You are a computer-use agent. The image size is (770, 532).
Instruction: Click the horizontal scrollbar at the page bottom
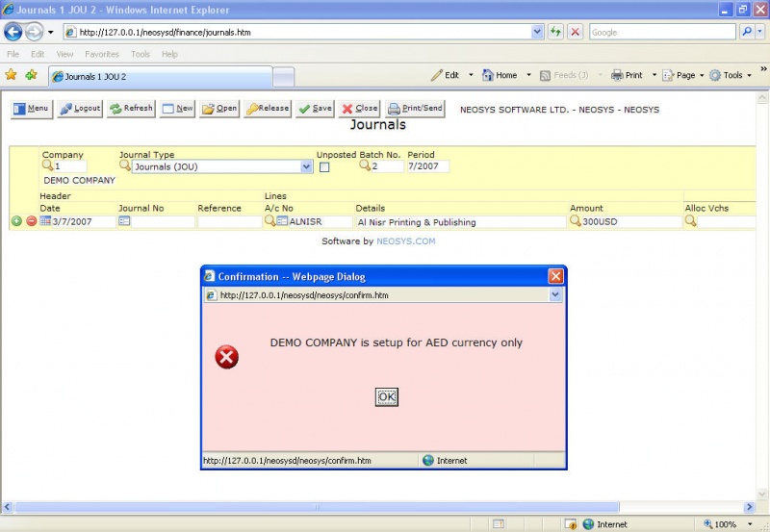click(318, 506)
